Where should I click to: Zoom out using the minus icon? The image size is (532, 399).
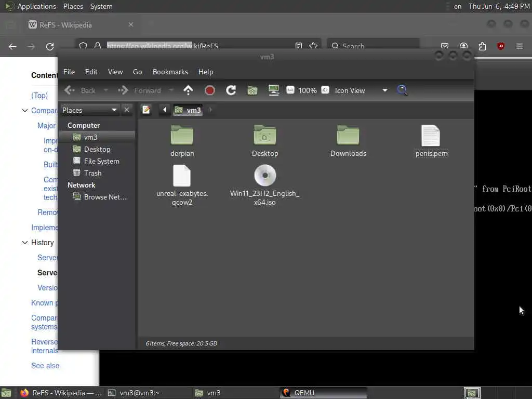(x=290, y=90)
